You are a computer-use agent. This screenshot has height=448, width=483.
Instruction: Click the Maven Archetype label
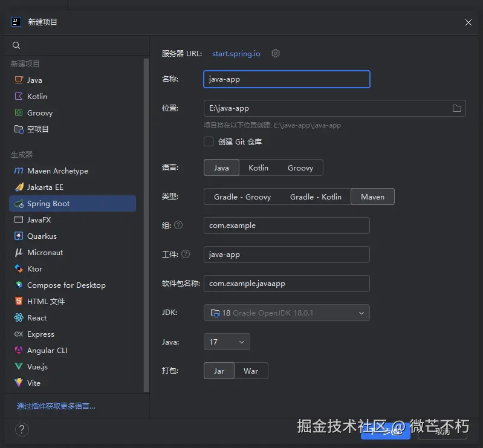57,171
